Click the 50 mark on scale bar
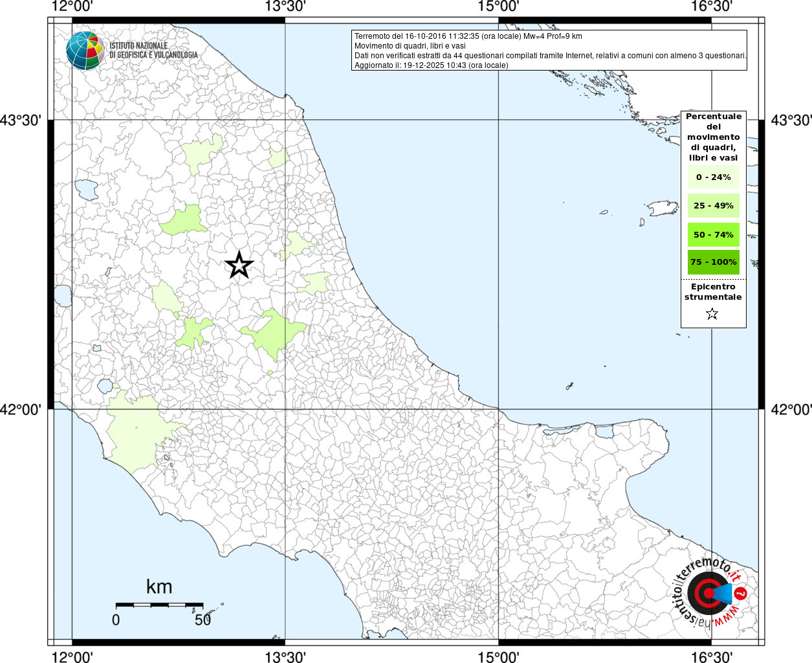 [203, 620]
